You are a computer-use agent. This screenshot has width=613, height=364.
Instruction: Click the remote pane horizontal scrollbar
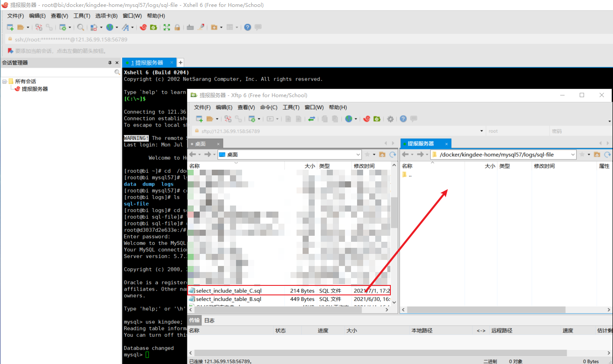pos(486,310)
